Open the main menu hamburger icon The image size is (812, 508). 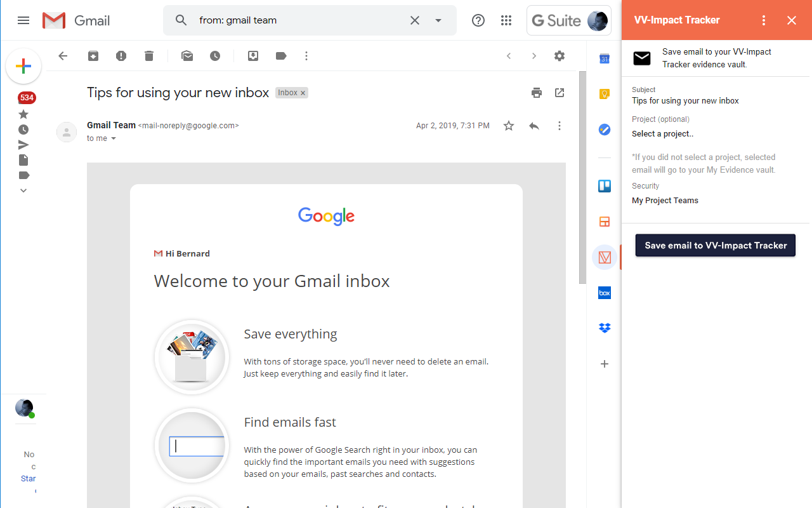[23, 20]
